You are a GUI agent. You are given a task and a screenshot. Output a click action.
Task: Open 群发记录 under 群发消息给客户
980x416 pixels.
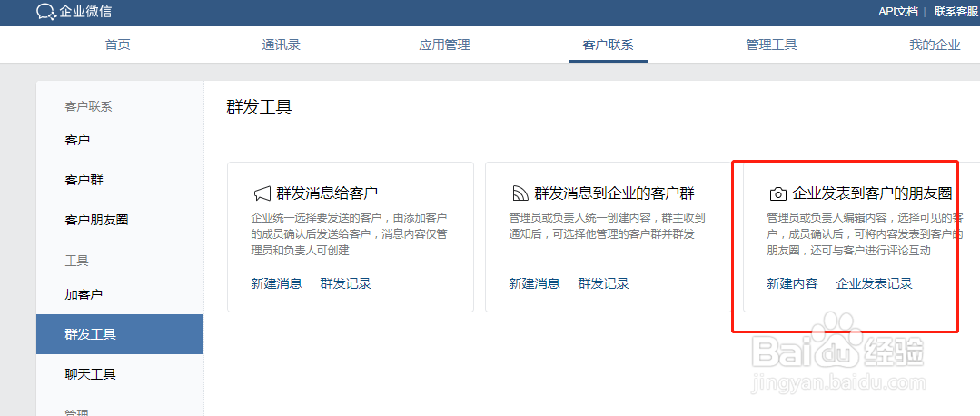point(346,283)
